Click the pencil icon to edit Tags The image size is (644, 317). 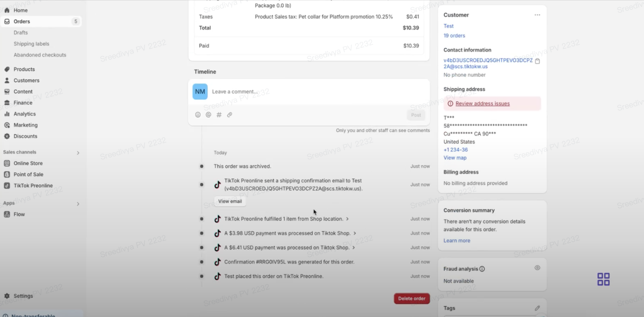click(537, 308)
